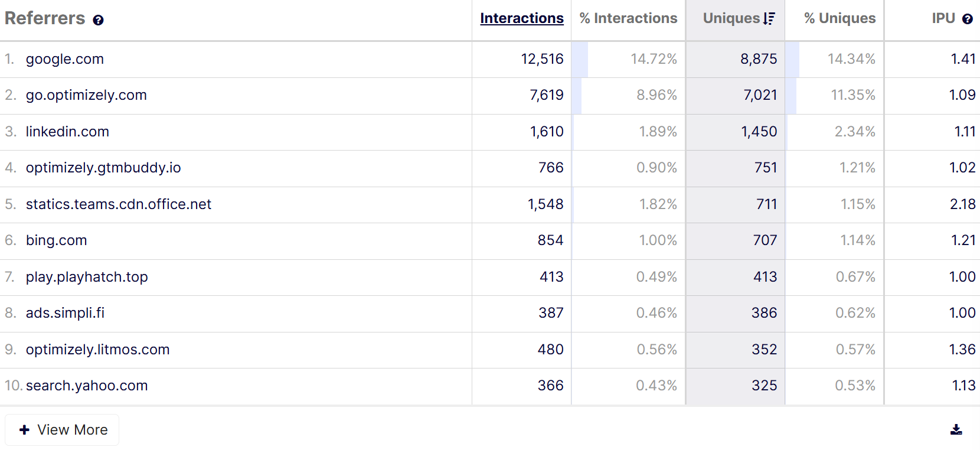The image size is (980, 450).
Task: Select the search.yahoo.com referrer
Action: (87, 386)
